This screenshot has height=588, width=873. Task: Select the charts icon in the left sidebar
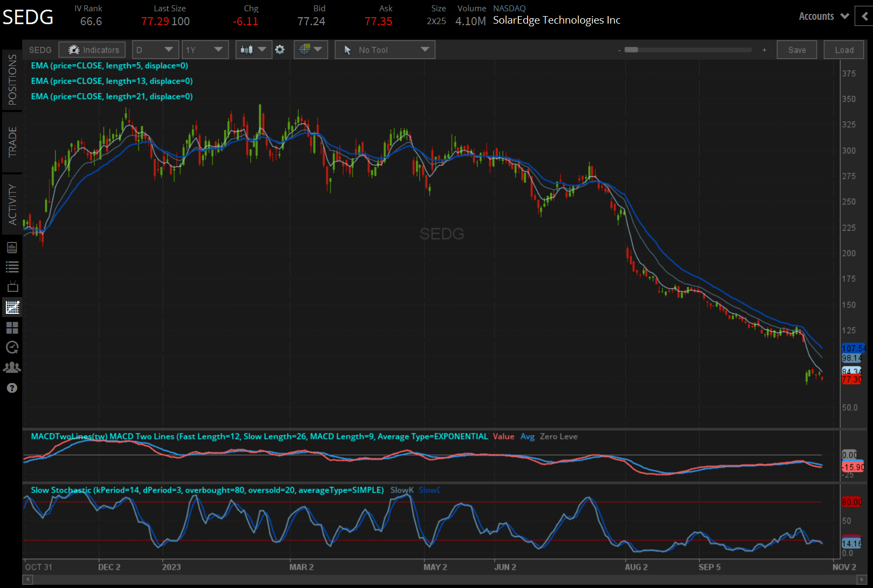coord(12,307)
